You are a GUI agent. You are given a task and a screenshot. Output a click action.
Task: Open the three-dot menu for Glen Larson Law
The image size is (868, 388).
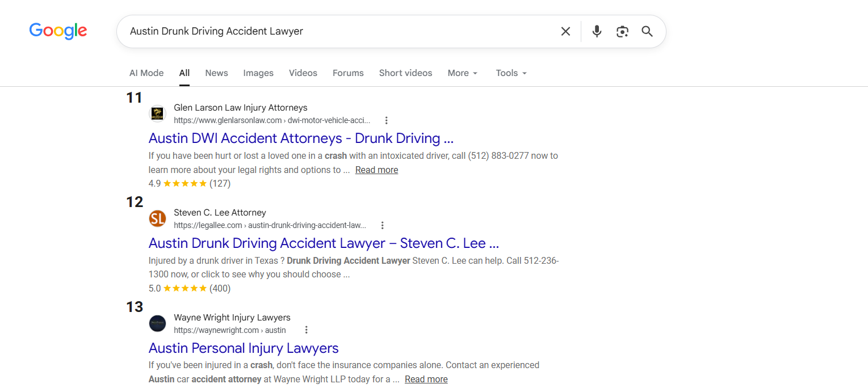pyautogui.click(x=387, y=120)
